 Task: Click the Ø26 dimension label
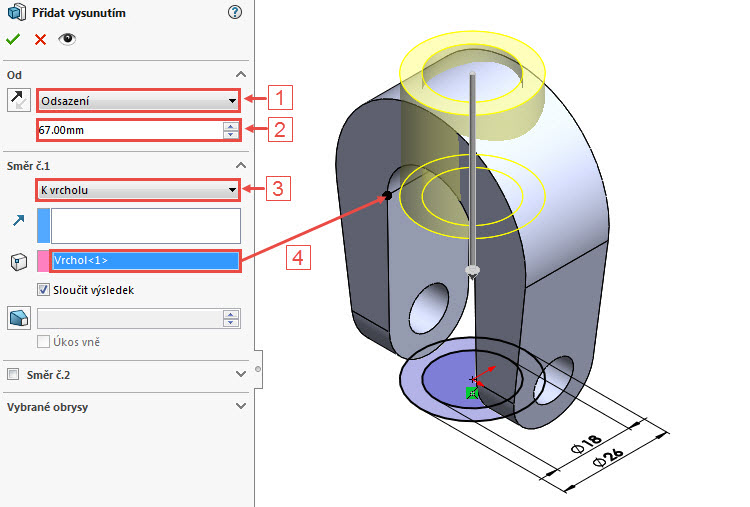(608, 457)
